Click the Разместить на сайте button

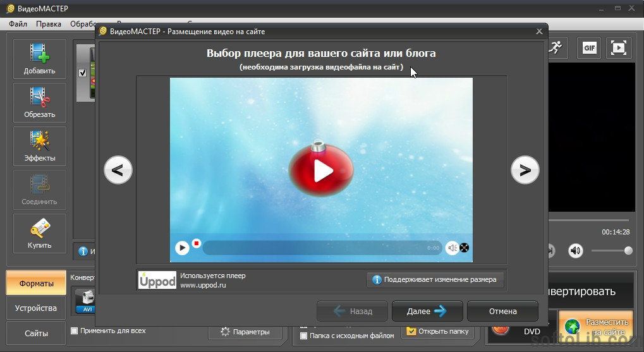click(596, 327)
